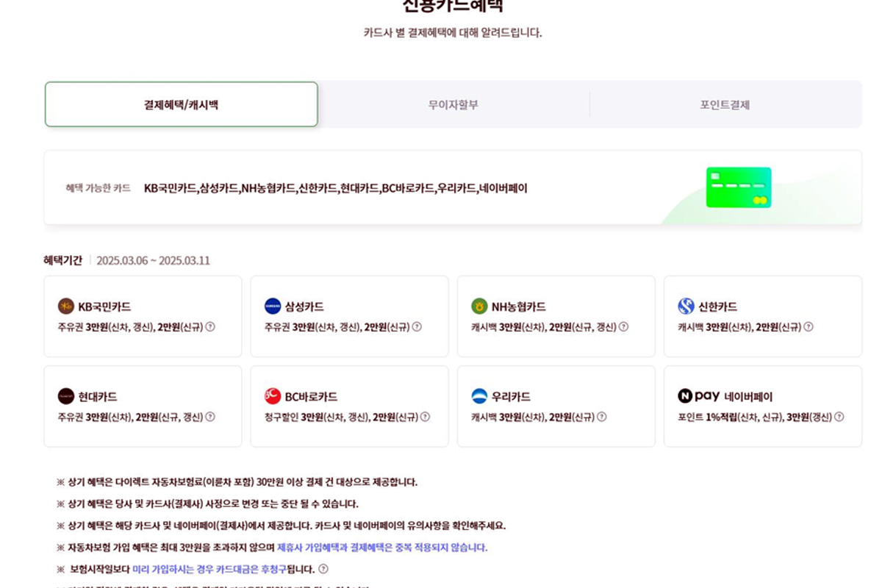Click the 혜택 가능한 카드 label
Image resolution: width=882 pixels, height=588 pixels.
point(98,188)
